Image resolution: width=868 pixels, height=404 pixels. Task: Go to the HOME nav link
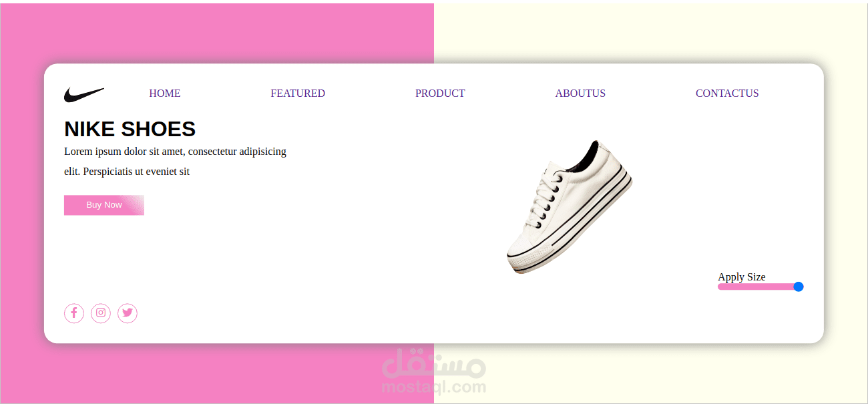coord(165,93)
